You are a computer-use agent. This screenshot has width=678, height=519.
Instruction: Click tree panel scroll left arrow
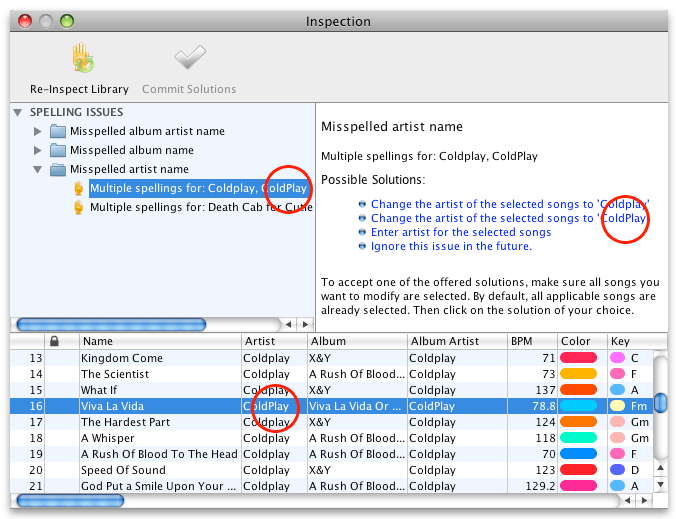coord(288,324)
